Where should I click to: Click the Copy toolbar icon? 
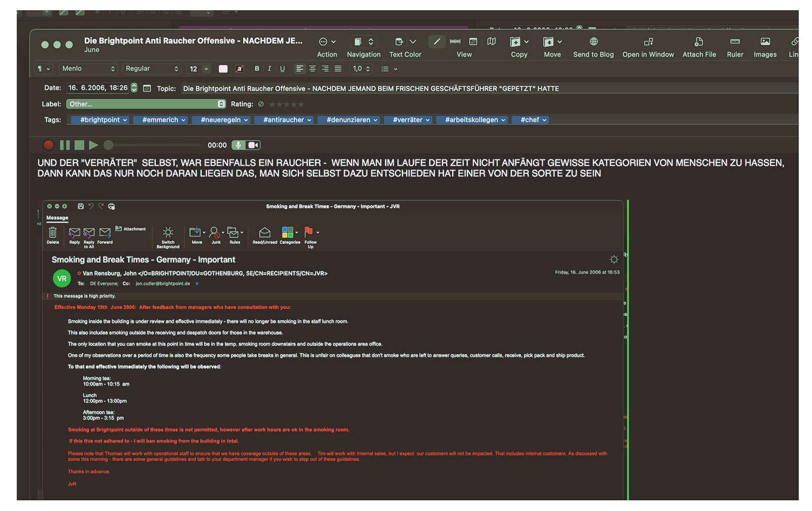coord(515,42)
